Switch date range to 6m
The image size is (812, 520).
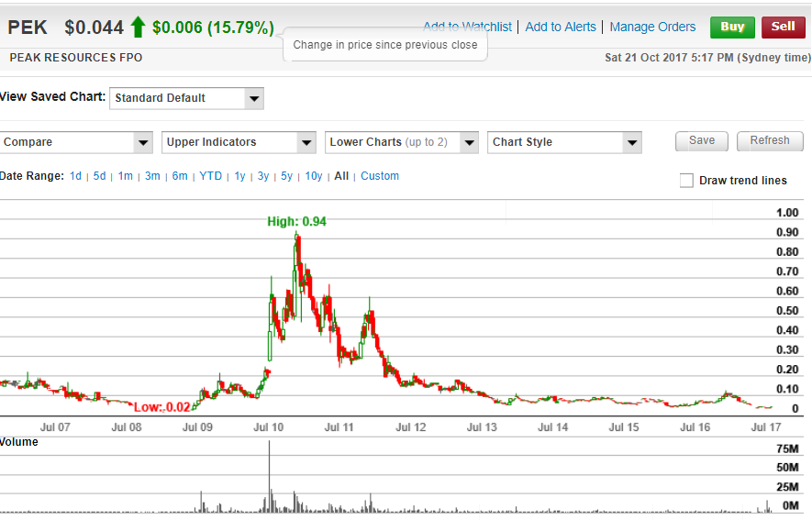click(x=180, y=176)
